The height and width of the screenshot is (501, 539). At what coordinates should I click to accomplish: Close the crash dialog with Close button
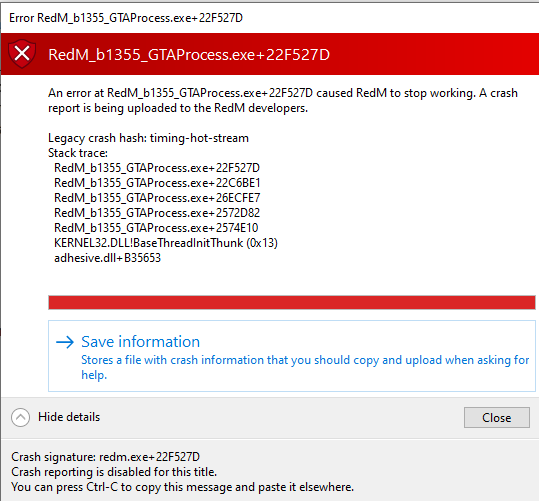[496, 417]
